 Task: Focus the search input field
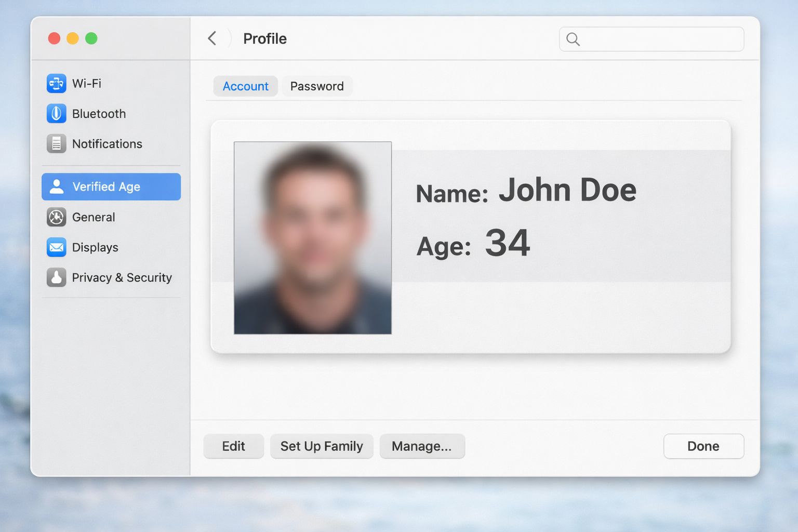(651, 39)
